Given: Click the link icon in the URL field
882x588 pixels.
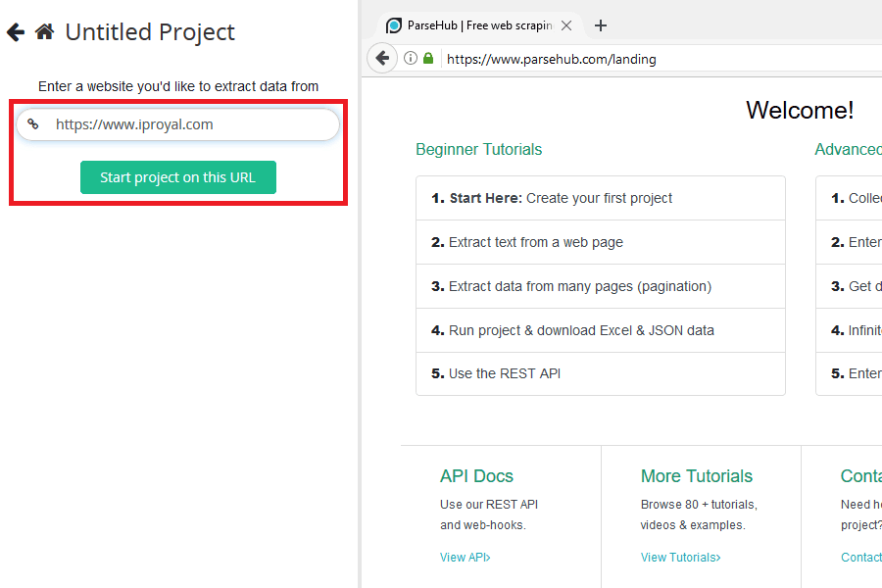Looking at the screenshot, I should click(33, 123).
